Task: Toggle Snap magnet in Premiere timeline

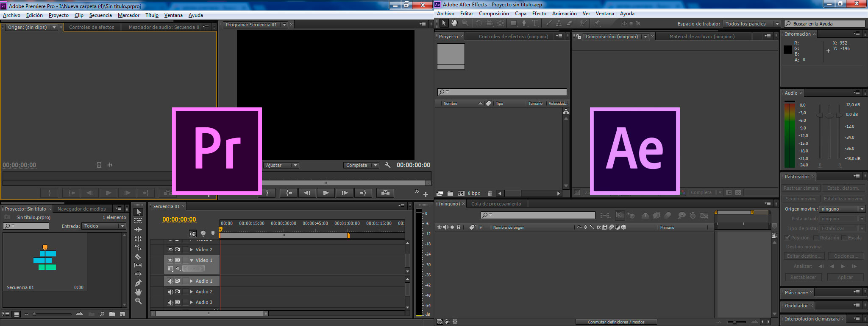Action: [193, 233]
